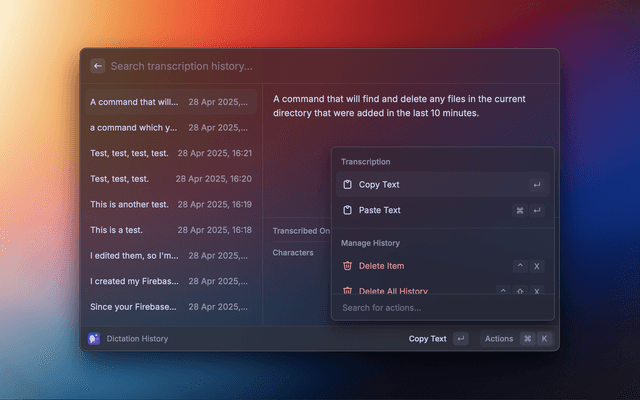Click the K key icon beside Actions

545,339
